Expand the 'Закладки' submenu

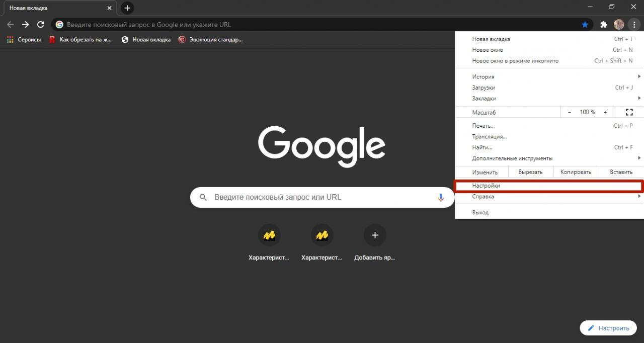549,99
